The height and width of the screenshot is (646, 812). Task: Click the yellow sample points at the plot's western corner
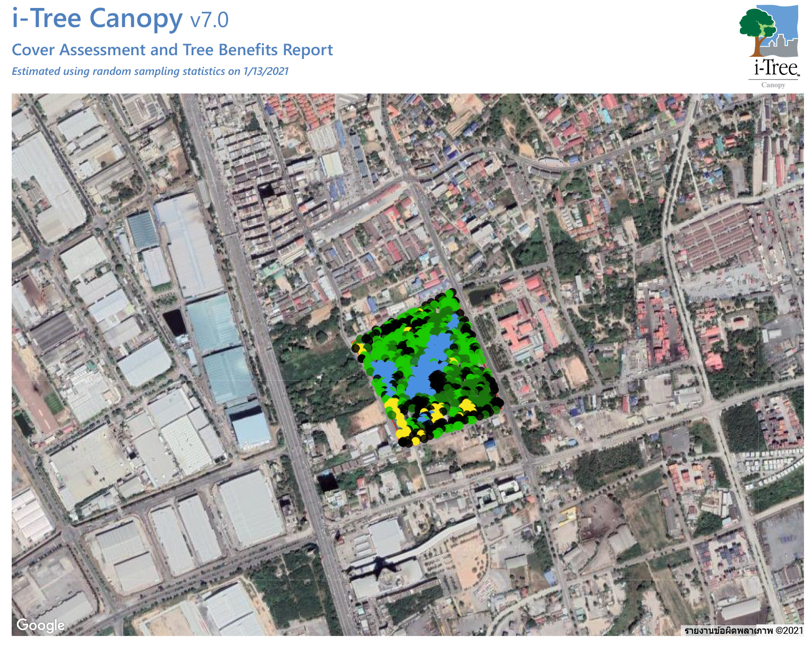click(360, 348)
